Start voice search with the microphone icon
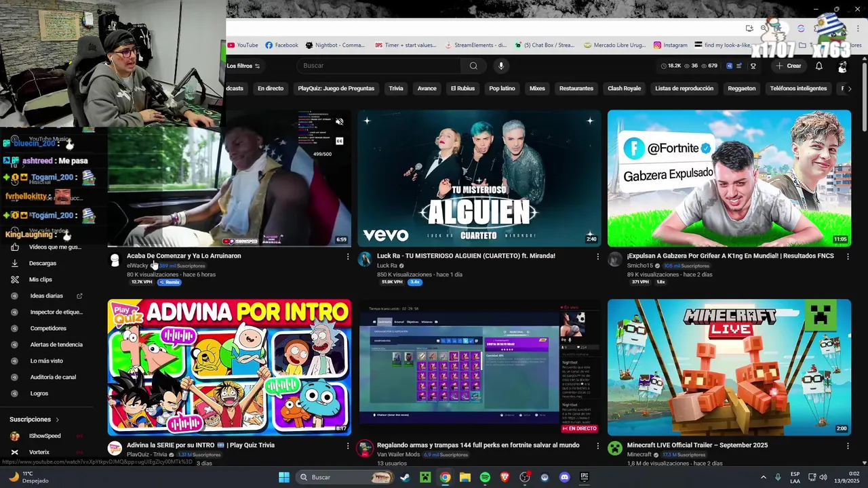 [x=501, y=66]
